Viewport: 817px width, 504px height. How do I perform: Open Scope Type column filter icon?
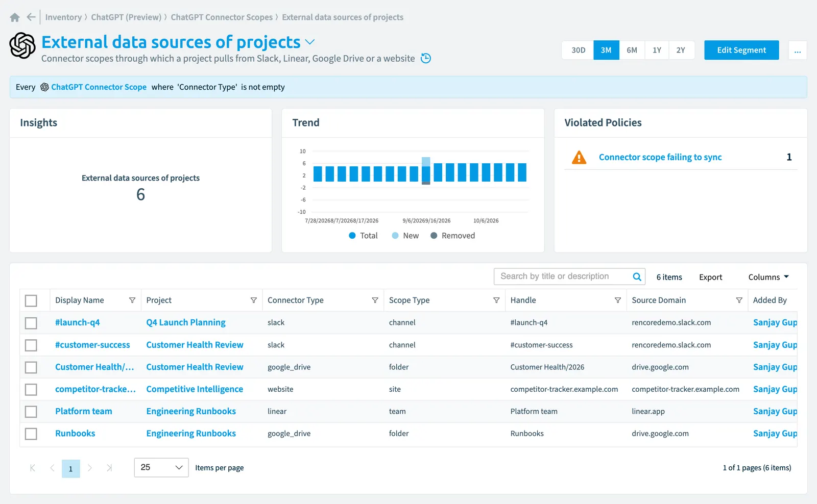[496, 300]
